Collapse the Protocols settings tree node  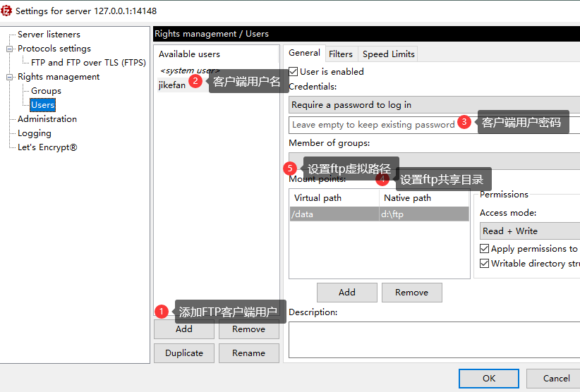(x=9, y=49)
